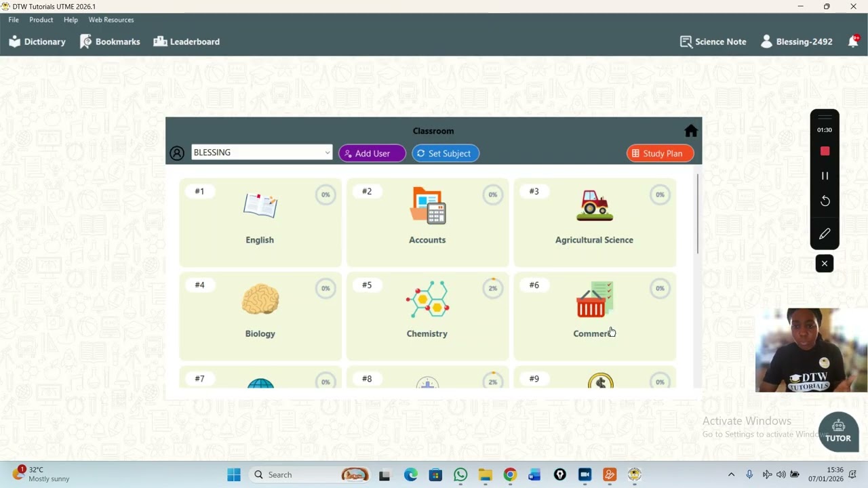The image size is (868, 488).
Task: Open Science Note
Action: point(713,41)
